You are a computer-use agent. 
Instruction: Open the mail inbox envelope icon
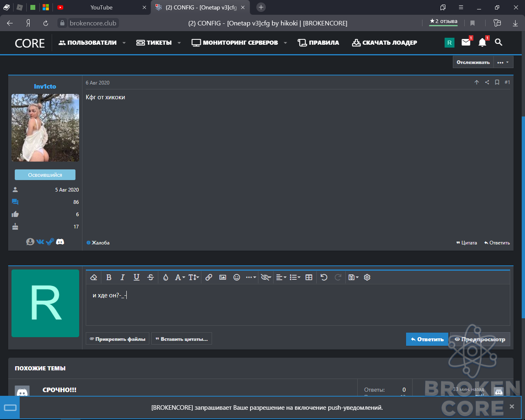pos(466,42)
